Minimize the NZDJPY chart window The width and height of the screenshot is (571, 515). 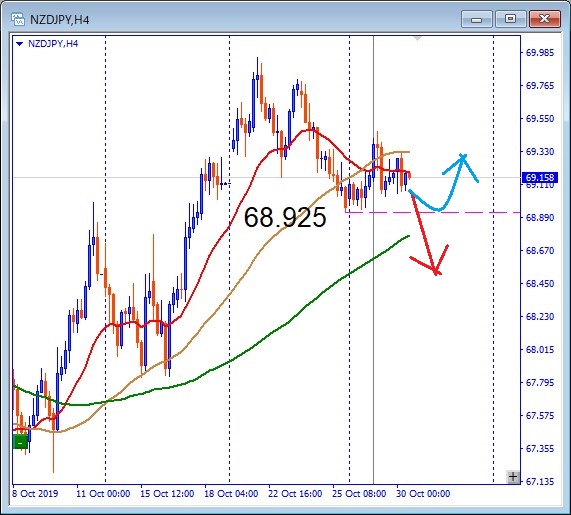click(x=476, y=19)
